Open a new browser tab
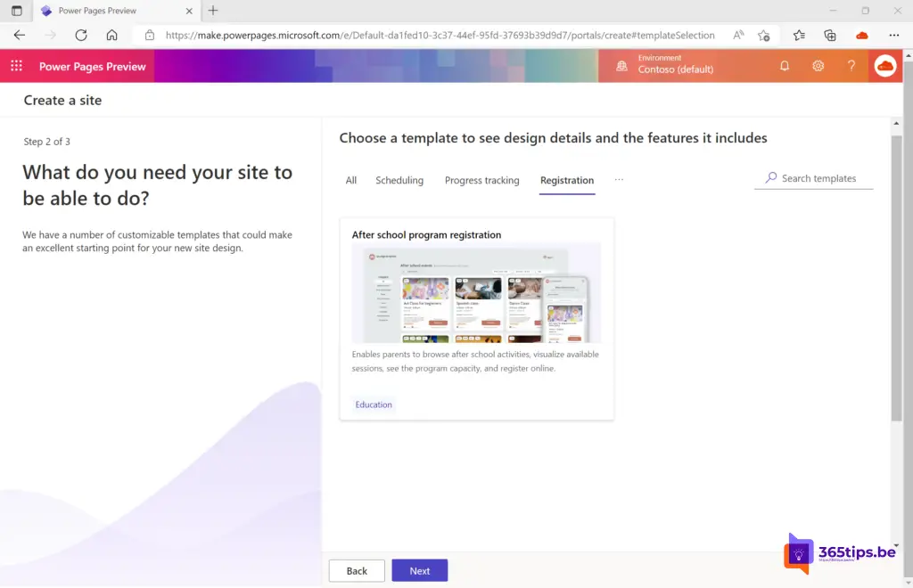The width and height of the screenshot is (913, 588). point(213,11)
